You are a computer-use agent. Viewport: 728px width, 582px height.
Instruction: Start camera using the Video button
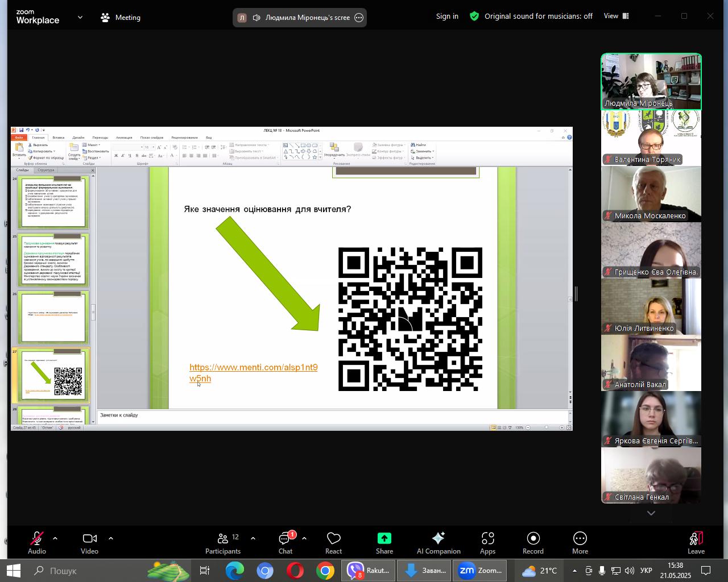point(89,543)
